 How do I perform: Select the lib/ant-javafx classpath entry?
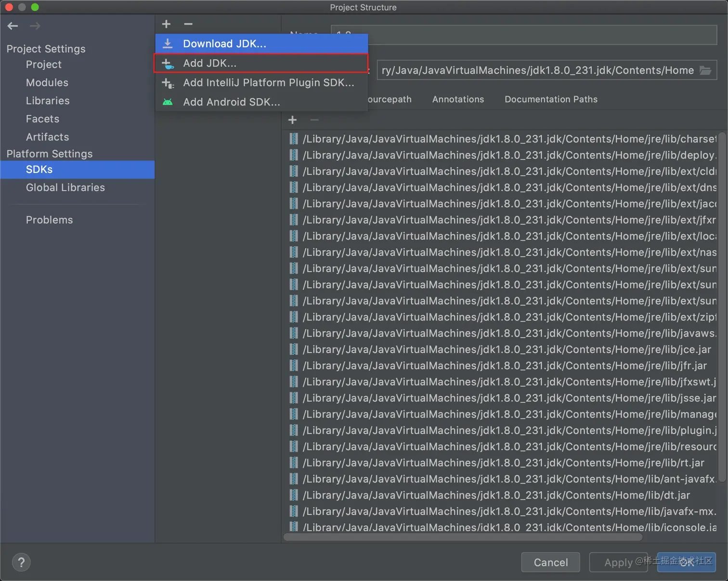click(501, 479)
